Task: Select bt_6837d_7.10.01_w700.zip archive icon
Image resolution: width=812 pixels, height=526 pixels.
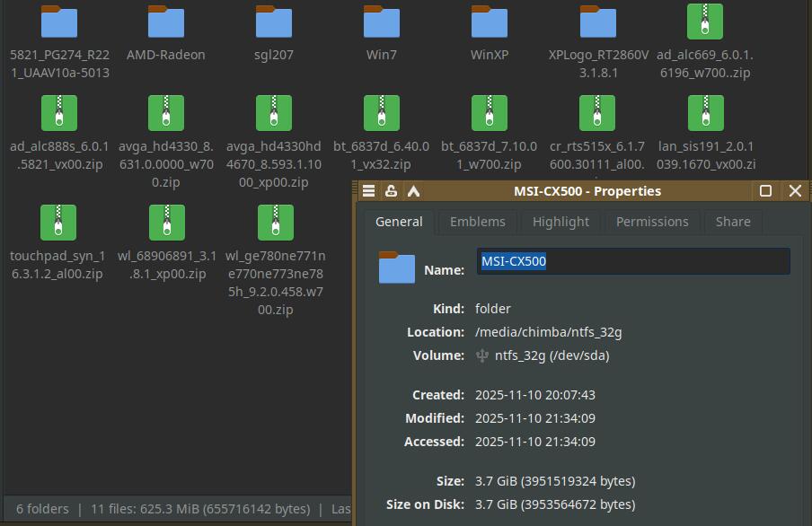Action: (x=489, y=113)
